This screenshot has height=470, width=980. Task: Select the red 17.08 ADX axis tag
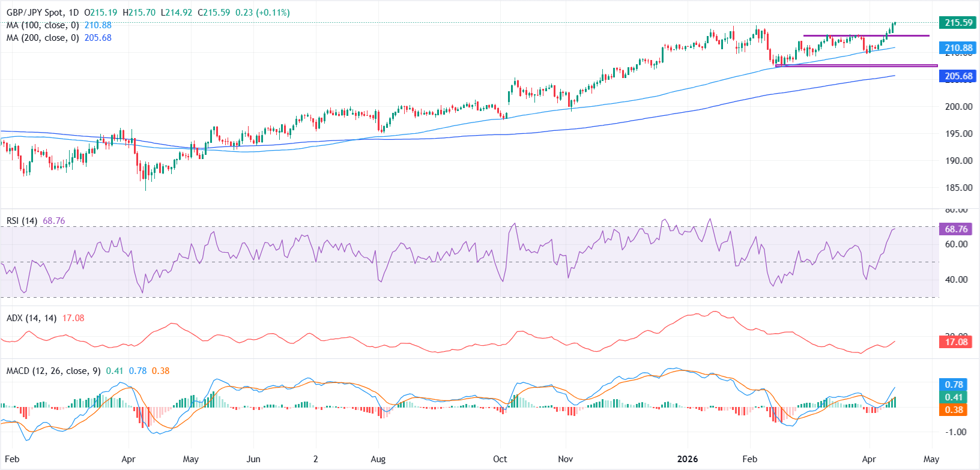point(955,342)
